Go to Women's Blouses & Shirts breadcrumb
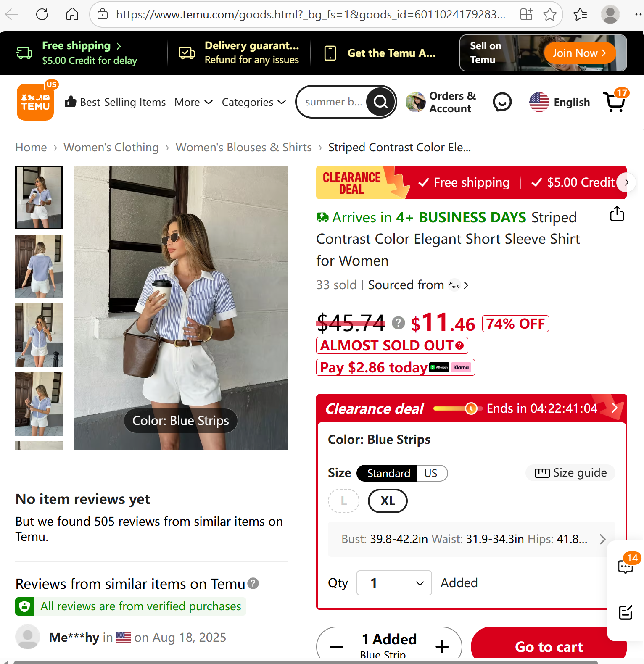Viewport: 644px width, 664px height. click(x=244, y=148)
